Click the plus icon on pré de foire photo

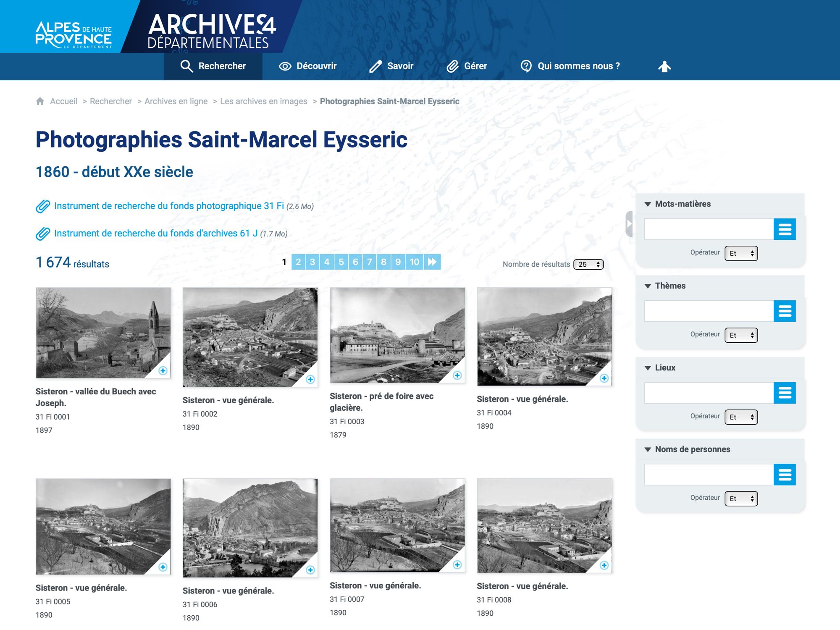(x=457, y=375)
